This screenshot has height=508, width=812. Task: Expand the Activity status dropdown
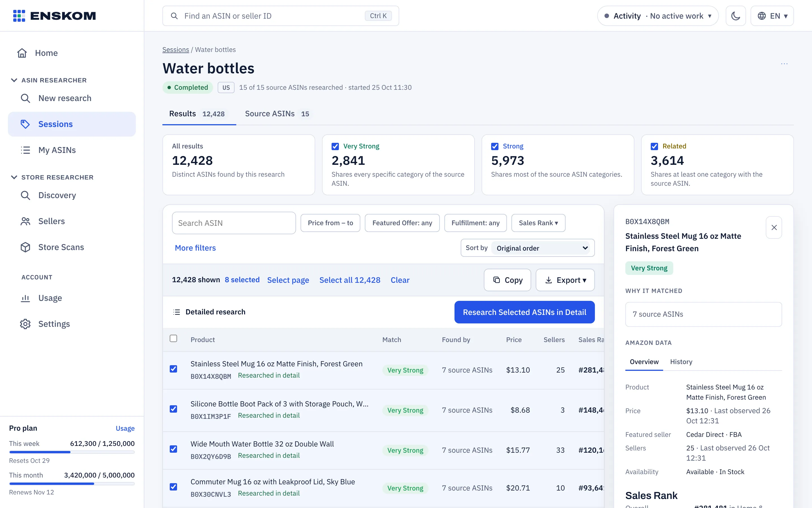coord(658,16)
